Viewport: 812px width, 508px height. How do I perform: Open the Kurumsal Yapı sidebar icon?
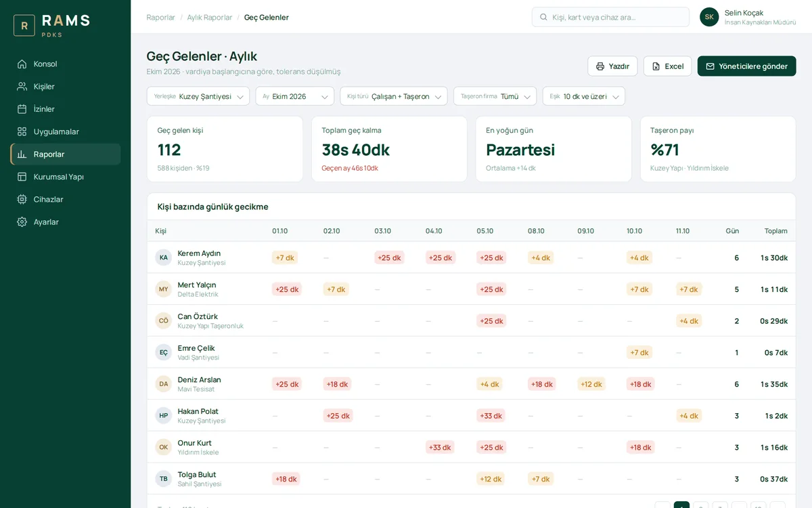(22, 177)
